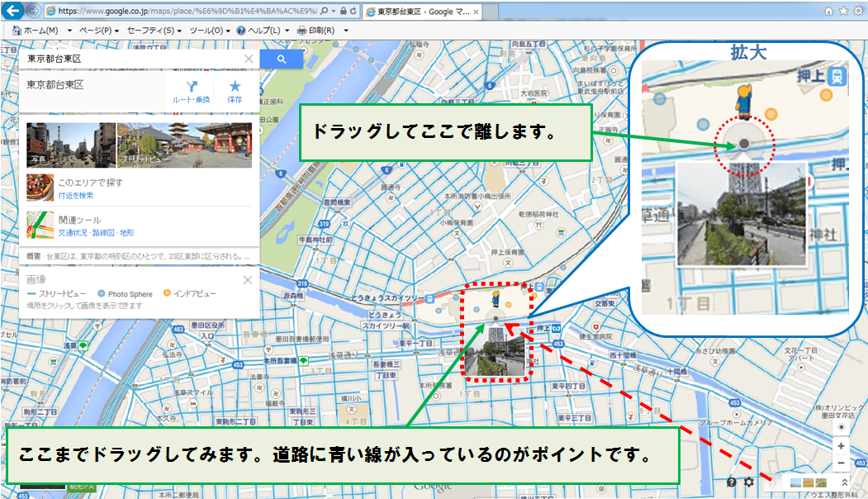Open the Maps settings gear at bottom right
This screenshot has height=499, width=868.
(x=749, y=482)
